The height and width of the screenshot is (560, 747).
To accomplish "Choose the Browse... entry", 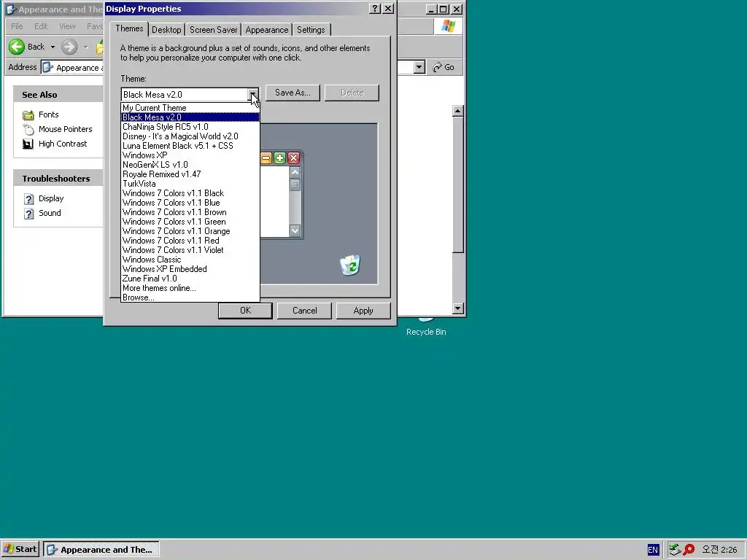I will point(190,297).
